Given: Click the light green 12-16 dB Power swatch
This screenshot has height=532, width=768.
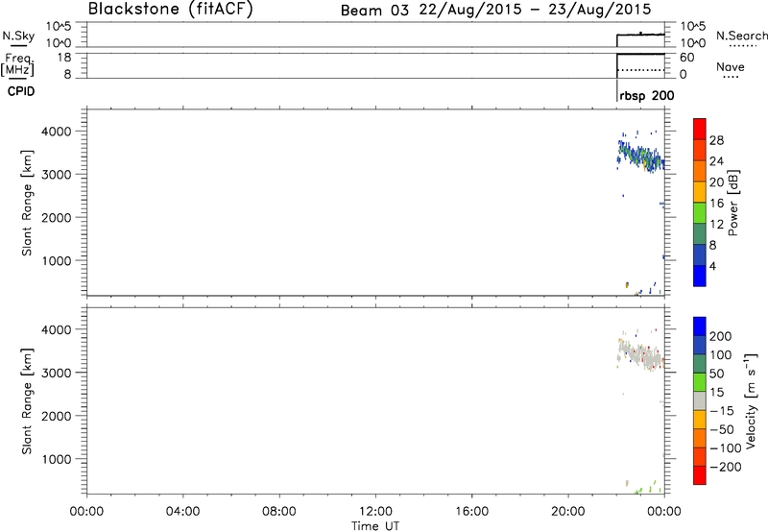Looking at the screenshot, I should 700,213.
